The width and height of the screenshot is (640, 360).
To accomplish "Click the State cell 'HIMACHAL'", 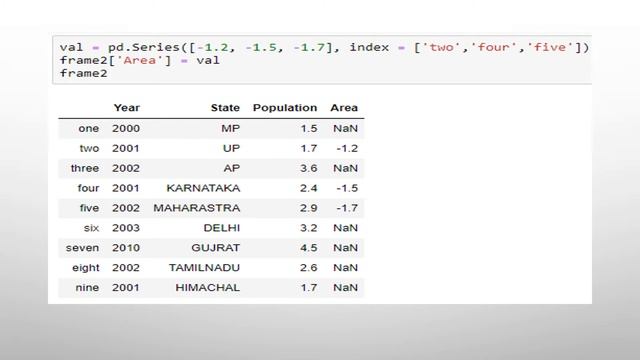I will (x=208, y=288).
